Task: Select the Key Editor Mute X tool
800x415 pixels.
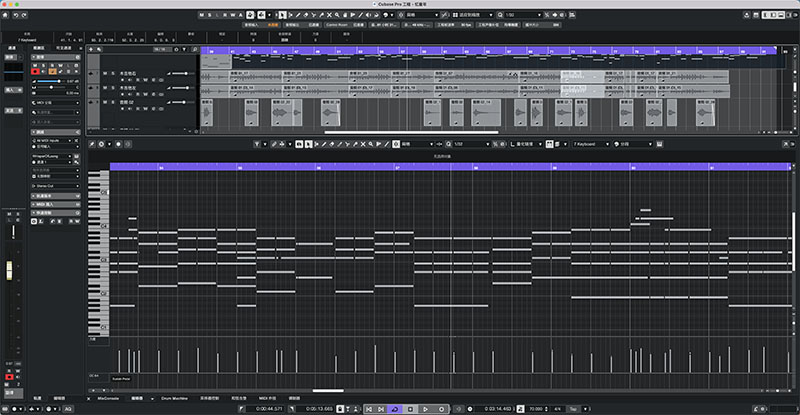Action: point(363,144)
